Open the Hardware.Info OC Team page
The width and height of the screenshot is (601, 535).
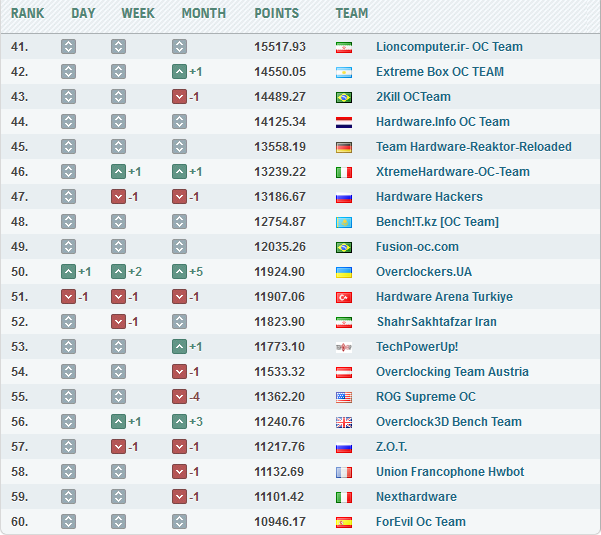coord(443,121)
